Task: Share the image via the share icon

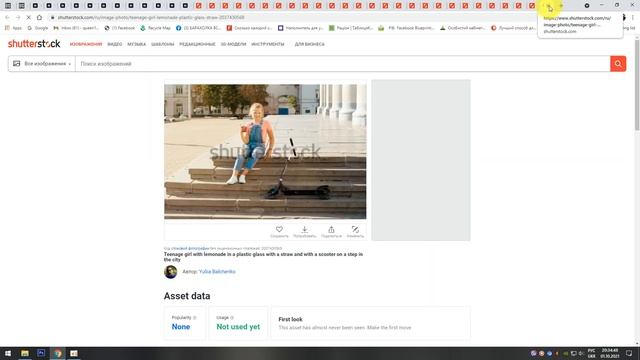Action: (331, 229)
